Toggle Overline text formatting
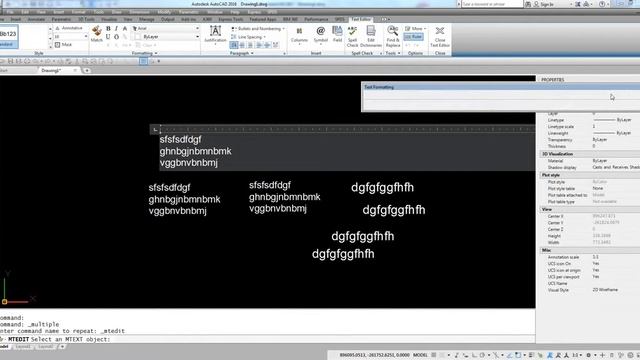 [x=116, y=37]
